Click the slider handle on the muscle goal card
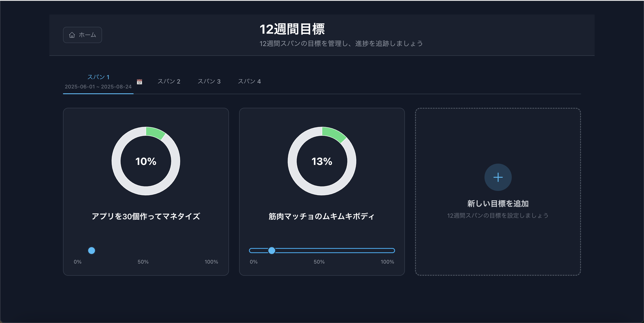 pos(272,250)
